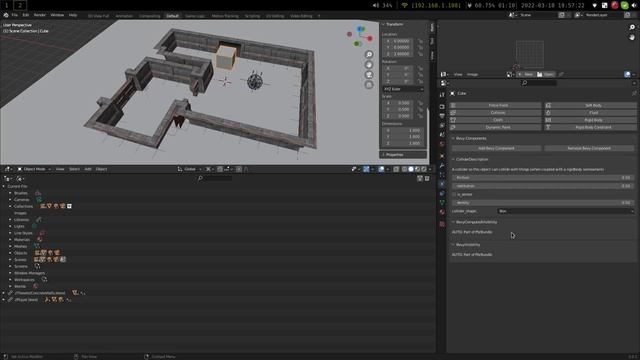Image resolution: width=640 pixels, height=360 pixels.
Task: Switch to the Default workspace tab
Action: click(172, 16)
